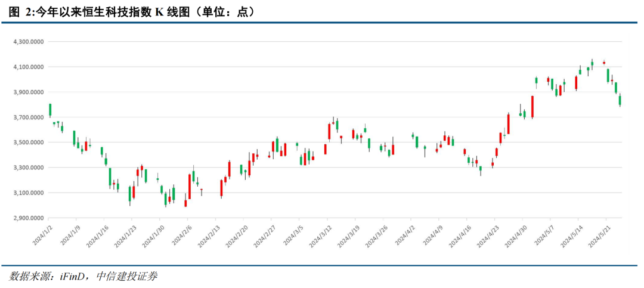Click the 3,700.0000 y-axis label

[30, 117]
